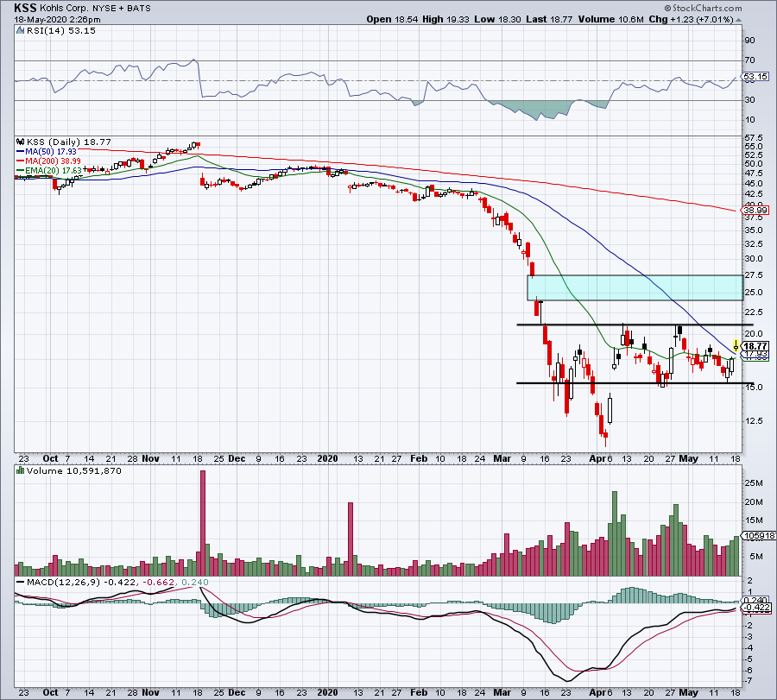This screenshot has height=700, width=777.
Task: Click the black MACD legend line marker
Action: point(21,582)
